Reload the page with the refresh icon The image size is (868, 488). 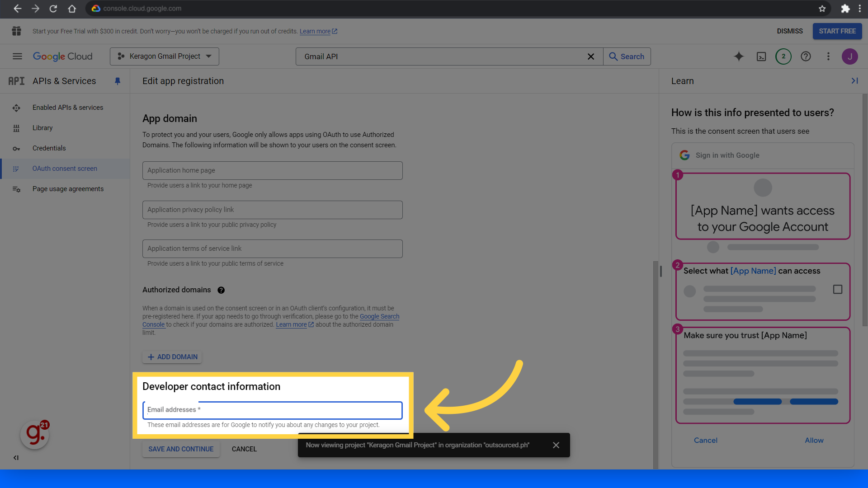[x=53, y=9]
